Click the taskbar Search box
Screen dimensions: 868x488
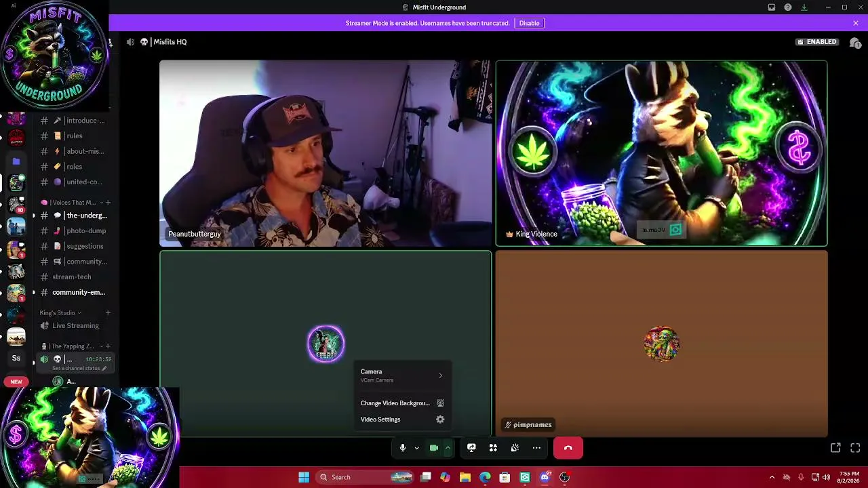[x=366, y=477]
